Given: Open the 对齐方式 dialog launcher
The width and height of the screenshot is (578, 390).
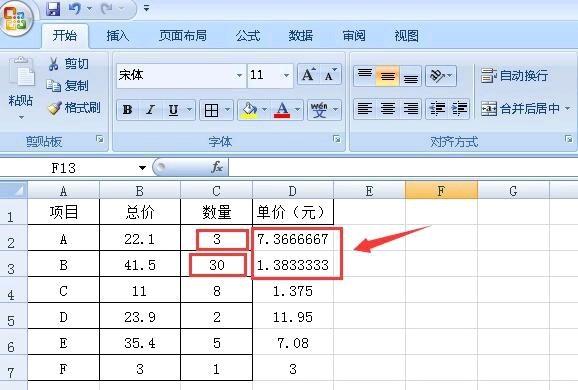Looking at the screenshot, I should tap(568, 139).
